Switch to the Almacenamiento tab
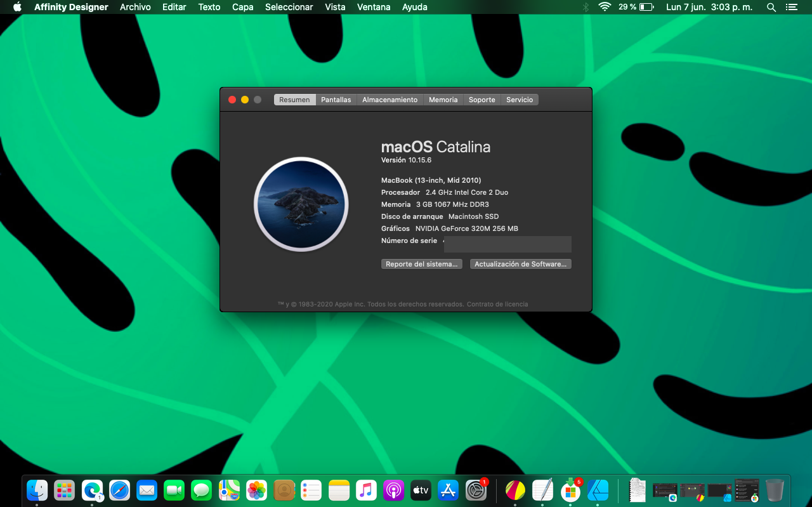Screen dimensions: 812x507 pos(390,100)
